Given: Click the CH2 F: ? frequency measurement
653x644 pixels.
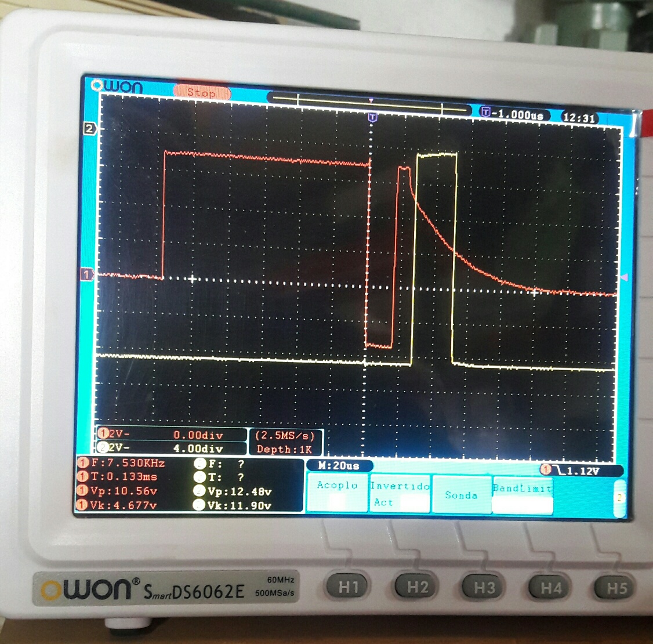Looking at the screenshot, I should [x=219, y=464].
